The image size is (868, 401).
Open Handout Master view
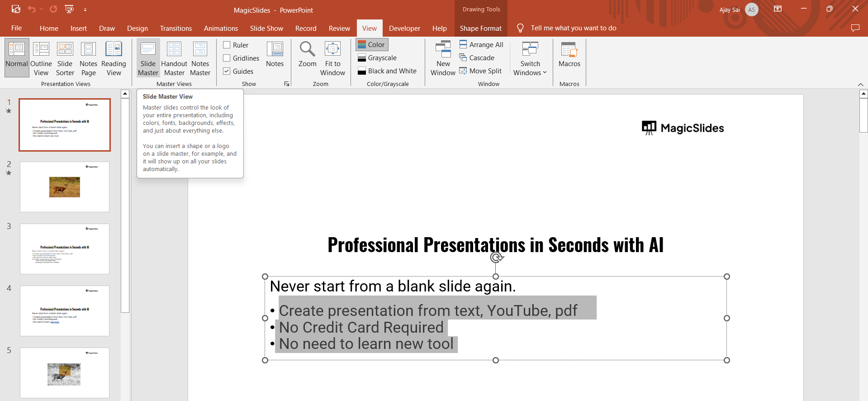(x=174, y=59)
